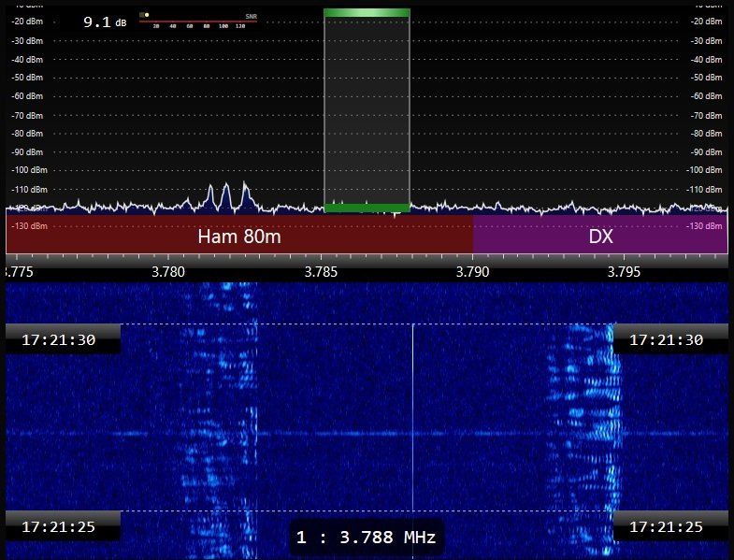The width and height of the screenshot is (734, 560).
Task: Click the 3.780 frequency scale label
Action: (168, 272)
